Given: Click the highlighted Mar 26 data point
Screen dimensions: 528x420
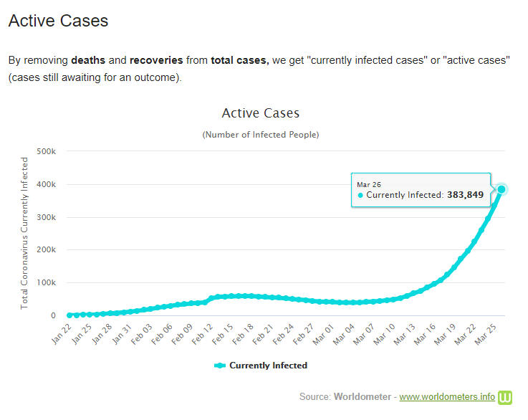Looking at the screenshot, I should [x=502, y=189].
